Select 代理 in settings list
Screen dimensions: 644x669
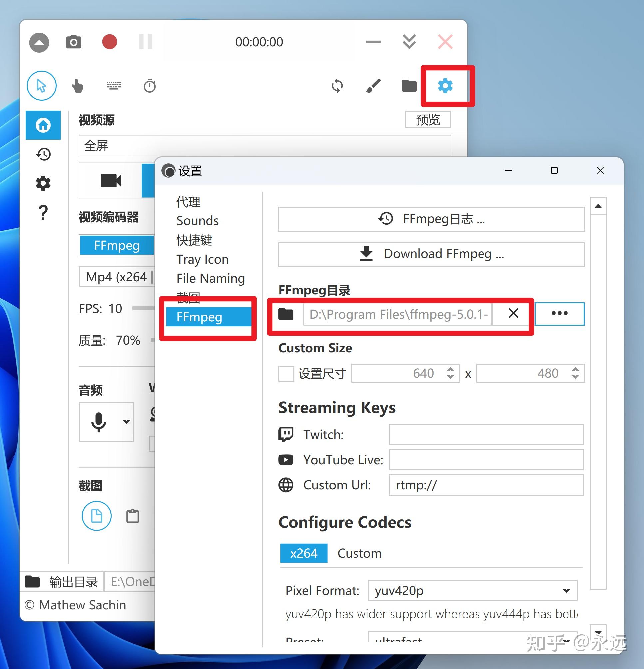[x=188, y=202]
